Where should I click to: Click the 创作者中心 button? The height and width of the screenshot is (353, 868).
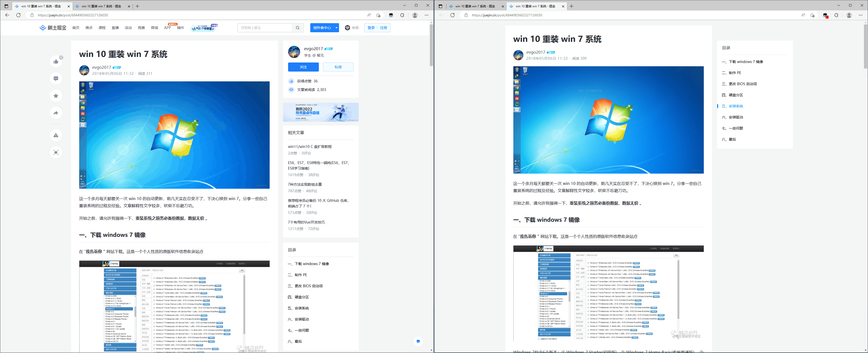[322, 28]
